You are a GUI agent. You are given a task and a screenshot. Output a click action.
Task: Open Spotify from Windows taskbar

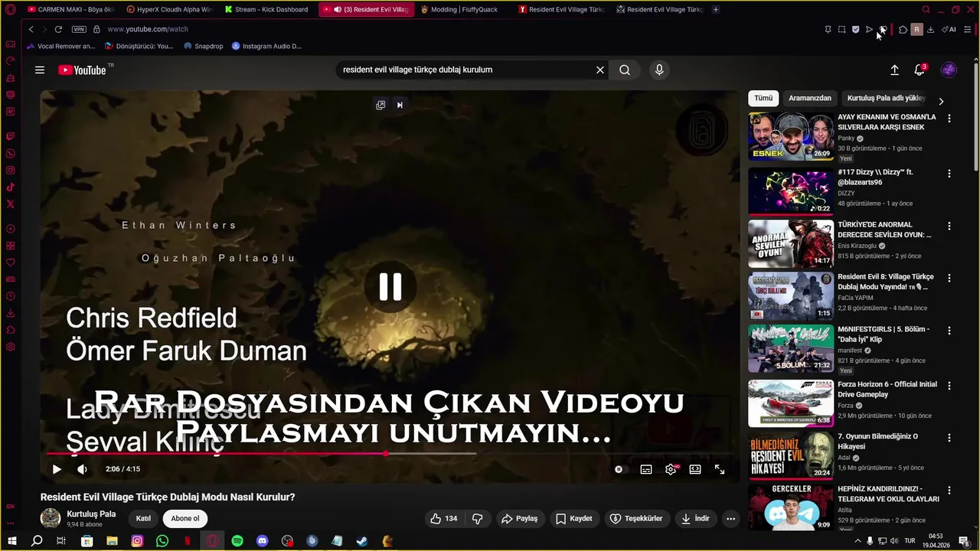(x=237, y=541)
